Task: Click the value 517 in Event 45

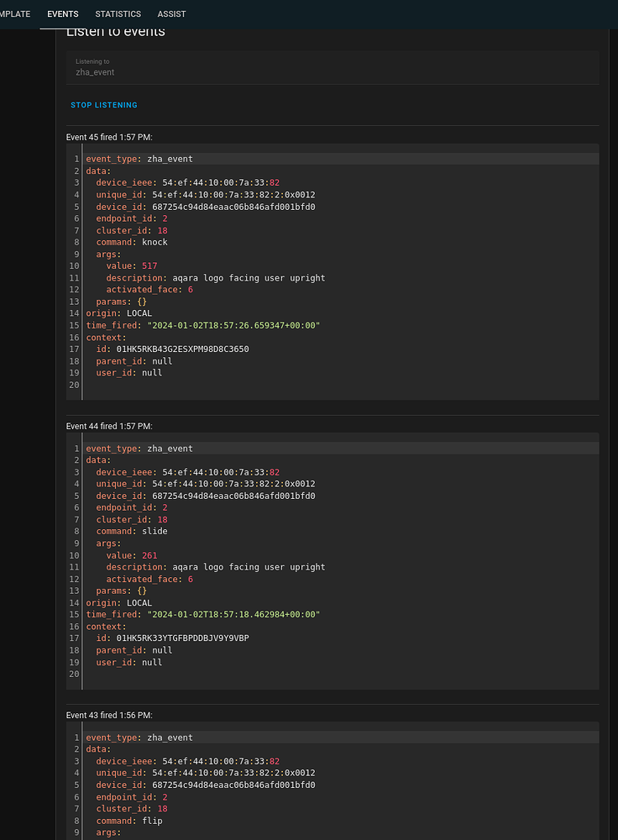Action: pyautogui.click(x=149, y=265)
